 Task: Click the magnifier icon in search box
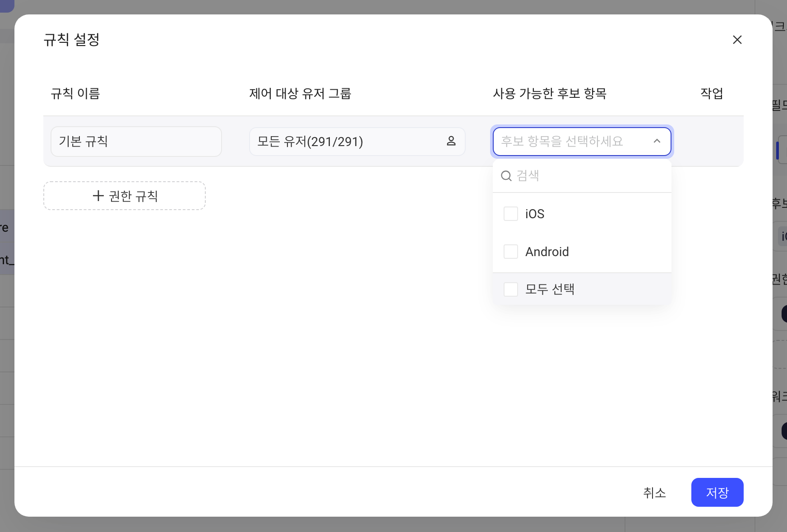(506, 176)
